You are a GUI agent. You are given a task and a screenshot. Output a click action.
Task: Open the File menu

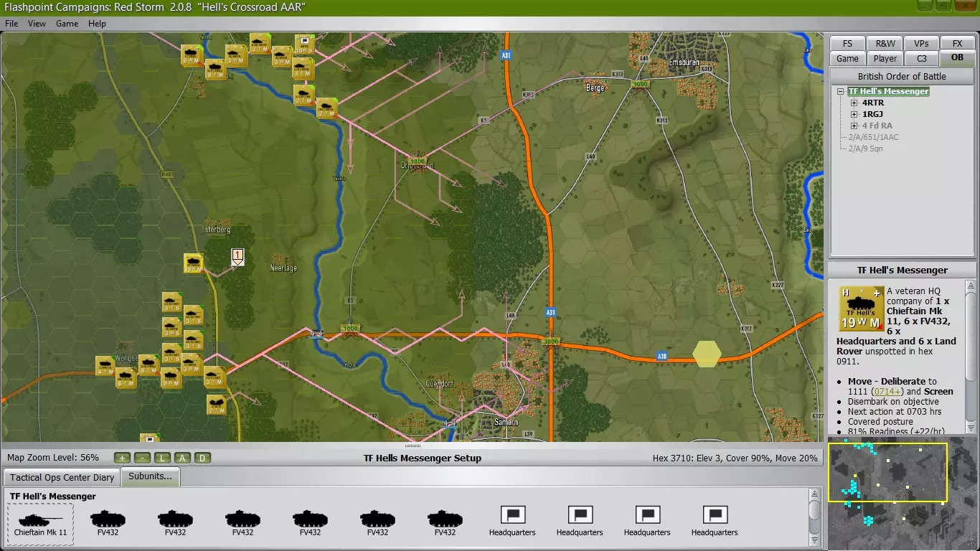pos(11,24)
